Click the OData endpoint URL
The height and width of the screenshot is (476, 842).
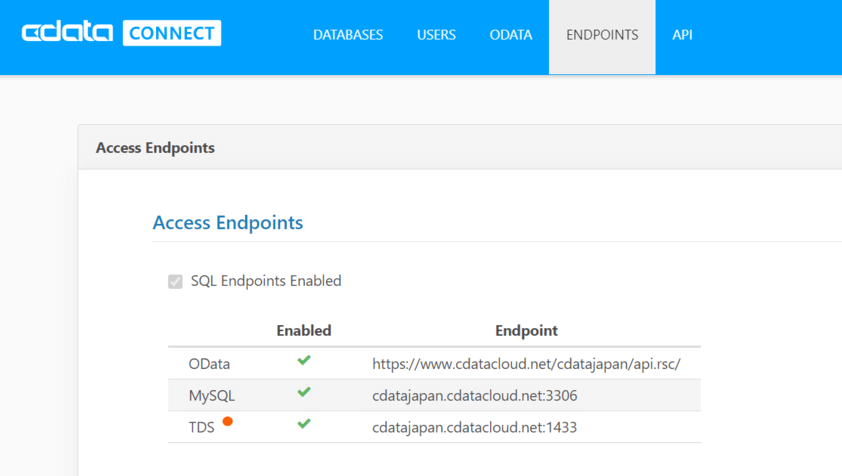click(526, 364)
